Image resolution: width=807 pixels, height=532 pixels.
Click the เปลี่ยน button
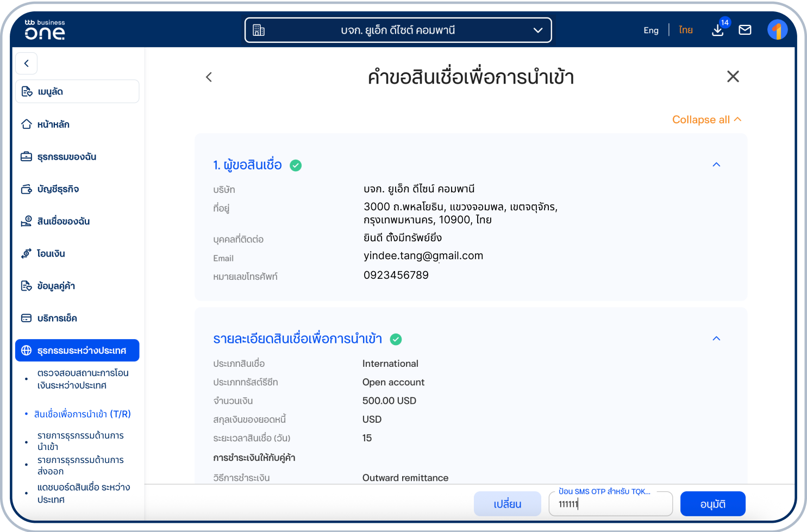click(508, 504)
